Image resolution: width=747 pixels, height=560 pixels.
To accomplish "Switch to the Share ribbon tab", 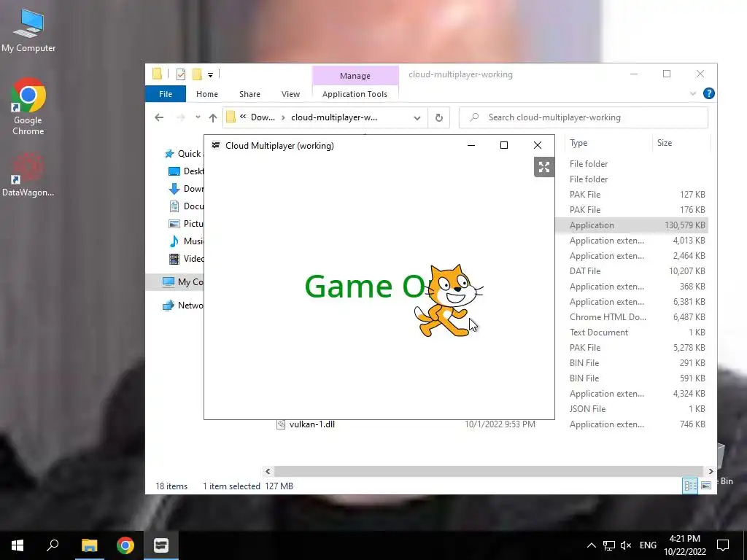I will pyautogui.click(x=249, y=94).
